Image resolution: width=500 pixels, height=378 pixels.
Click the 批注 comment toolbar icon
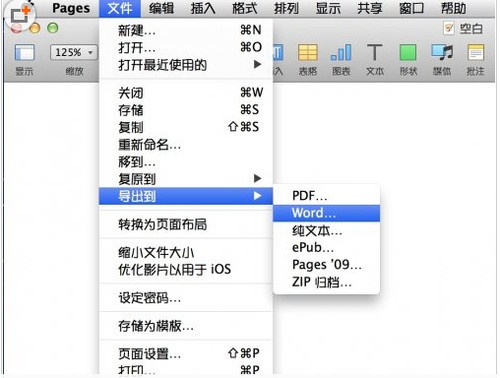pyautogui.click(x=476, y=53)
